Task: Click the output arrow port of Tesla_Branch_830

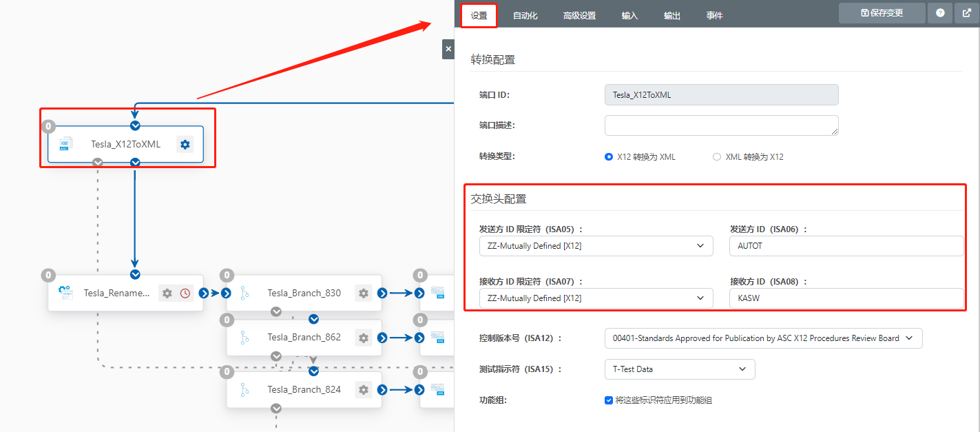Action: 382,293
